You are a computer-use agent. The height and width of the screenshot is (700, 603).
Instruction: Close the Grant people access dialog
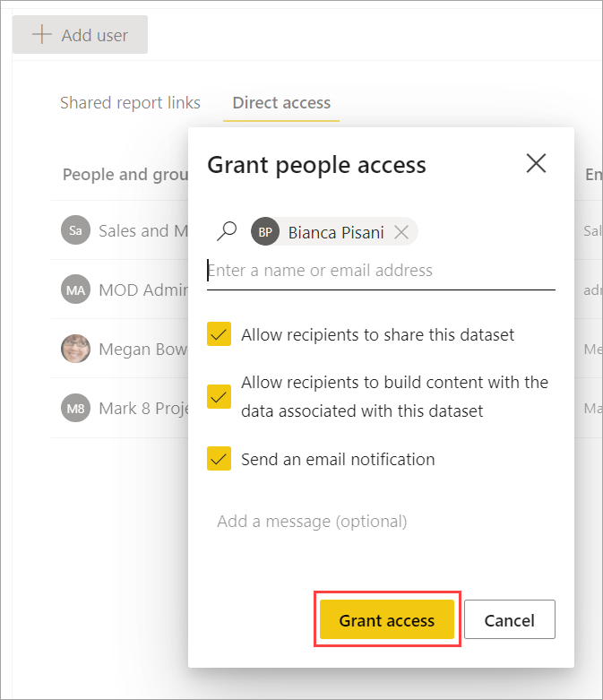(x=536, y=163)
